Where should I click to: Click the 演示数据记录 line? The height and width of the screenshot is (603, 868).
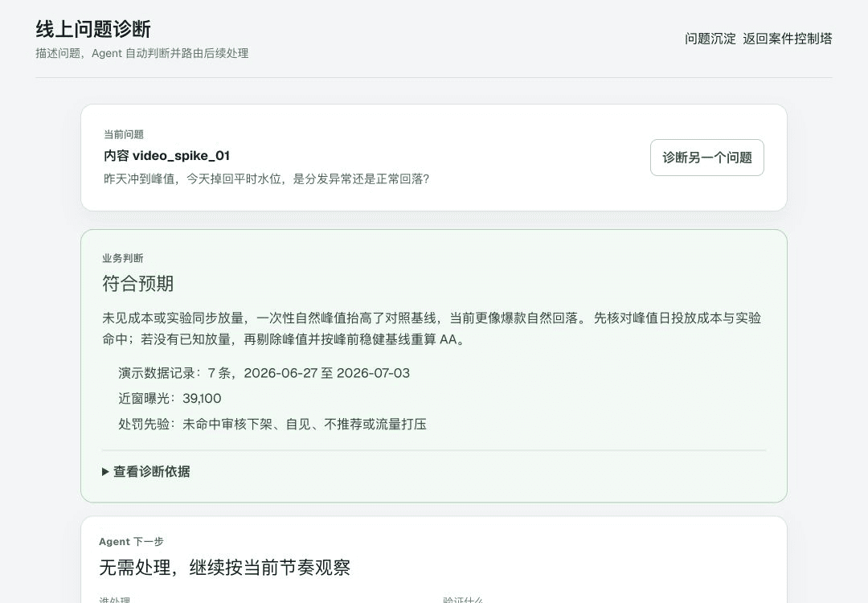[x=264, y=373]
